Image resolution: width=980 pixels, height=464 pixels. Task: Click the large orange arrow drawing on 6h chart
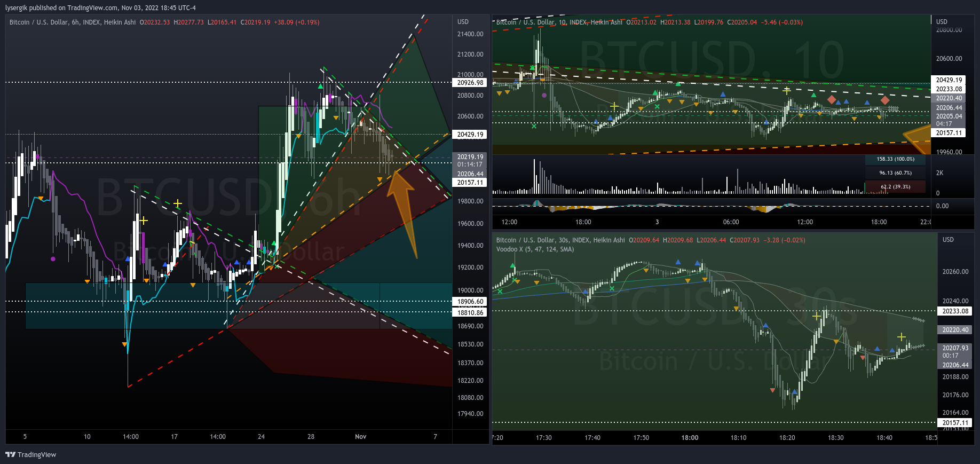[404, 214]
